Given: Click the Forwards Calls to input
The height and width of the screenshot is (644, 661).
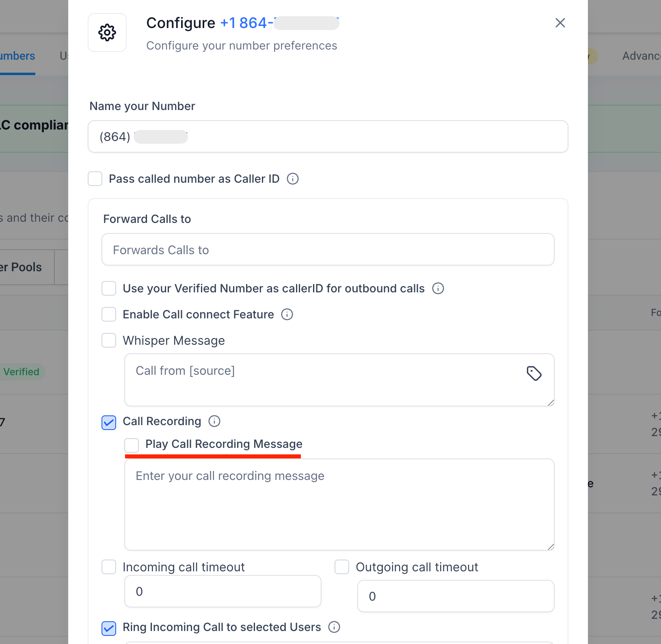Looking at the screenshot, I should click(x=327, y=249).
